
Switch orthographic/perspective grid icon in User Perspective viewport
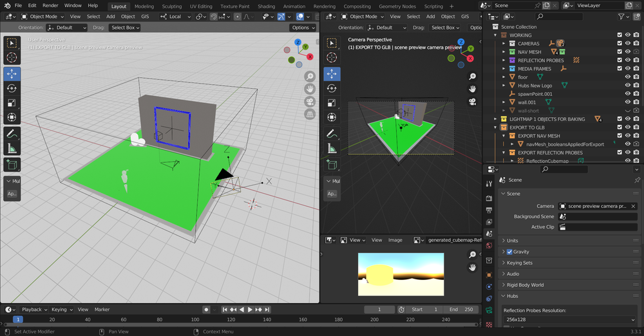coord(310,115)
